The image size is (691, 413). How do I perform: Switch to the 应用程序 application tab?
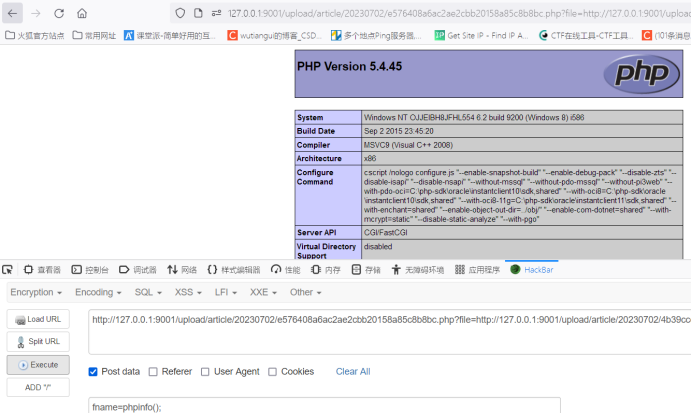click(477, 270)
